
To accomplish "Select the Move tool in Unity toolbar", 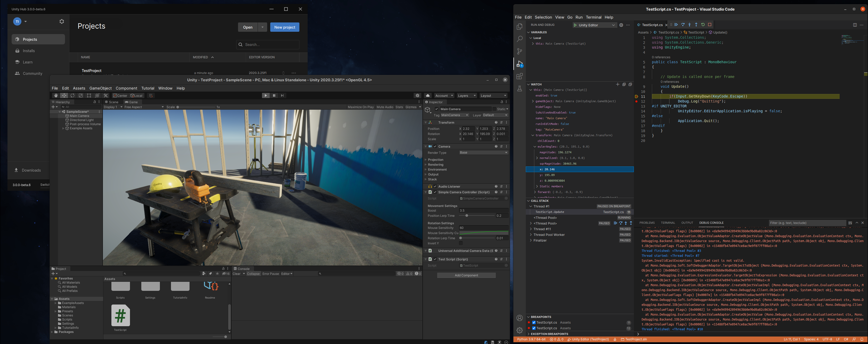I will pos(64,95).
